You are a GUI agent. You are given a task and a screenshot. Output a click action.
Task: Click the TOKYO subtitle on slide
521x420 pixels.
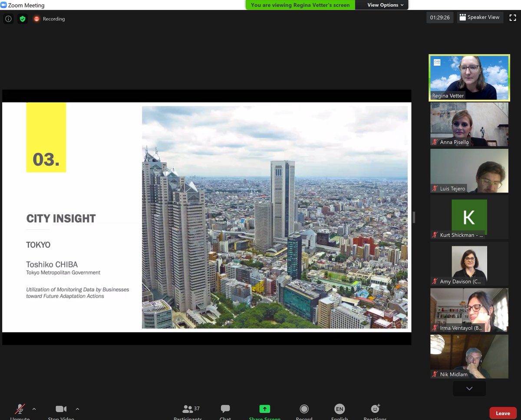[x=38, y=245]
